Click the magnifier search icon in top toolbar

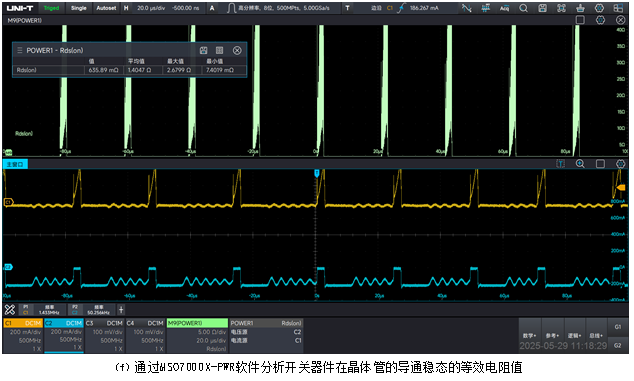click(524, 8)
